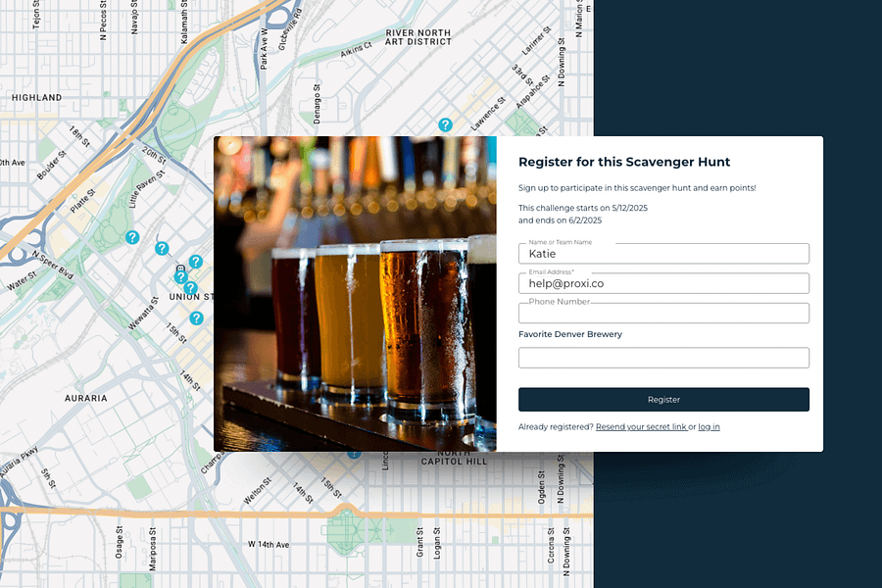
Task: Open the log in link
Action: tap(709, 426)
